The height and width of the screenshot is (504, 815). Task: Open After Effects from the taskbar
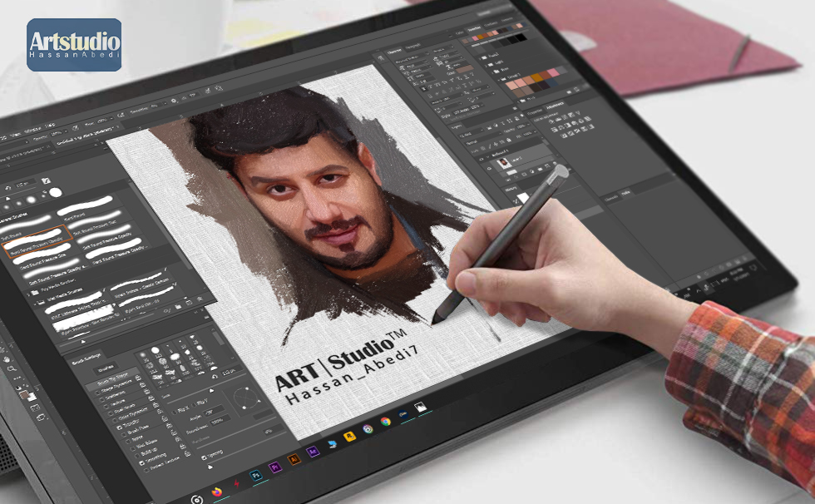[313, 452]
